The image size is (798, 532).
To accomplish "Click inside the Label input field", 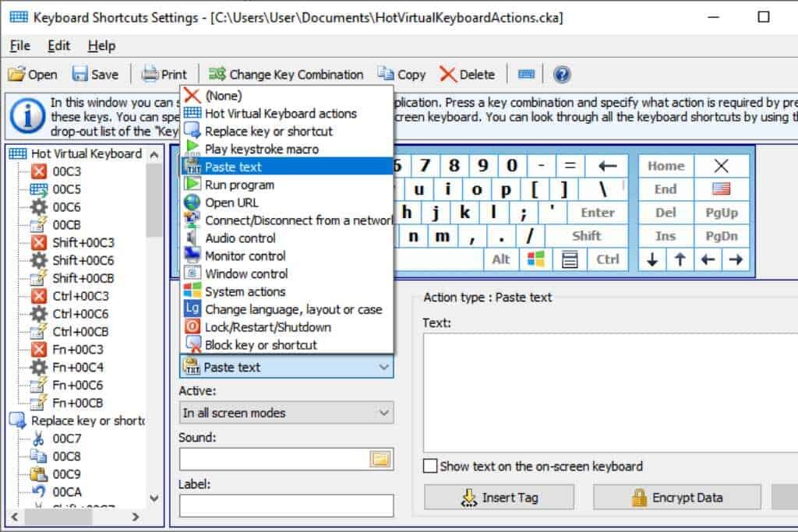I will tap(286, 506).
